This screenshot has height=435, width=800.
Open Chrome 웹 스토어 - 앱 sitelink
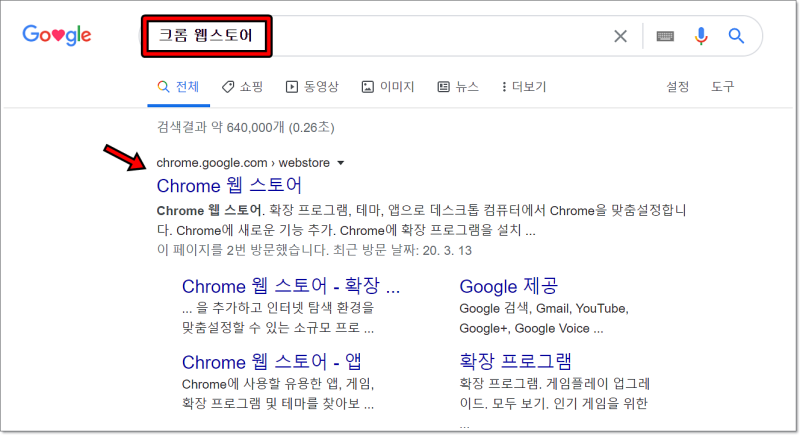coord(272,362)
